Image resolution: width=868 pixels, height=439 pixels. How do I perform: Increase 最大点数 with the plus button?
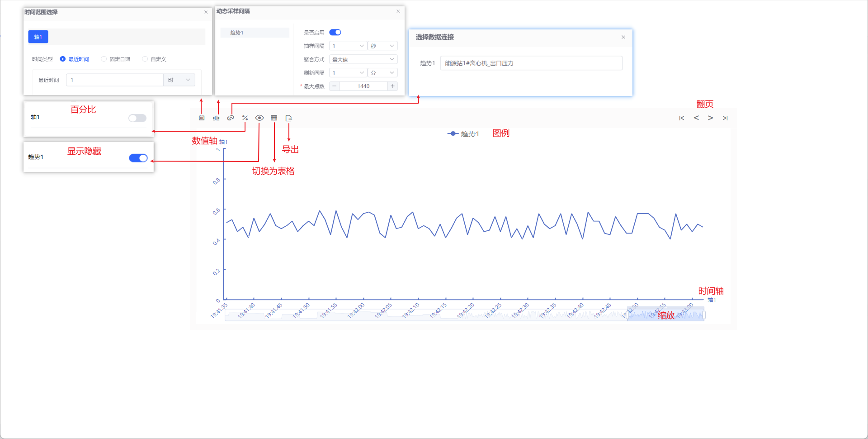pos(392,86)
